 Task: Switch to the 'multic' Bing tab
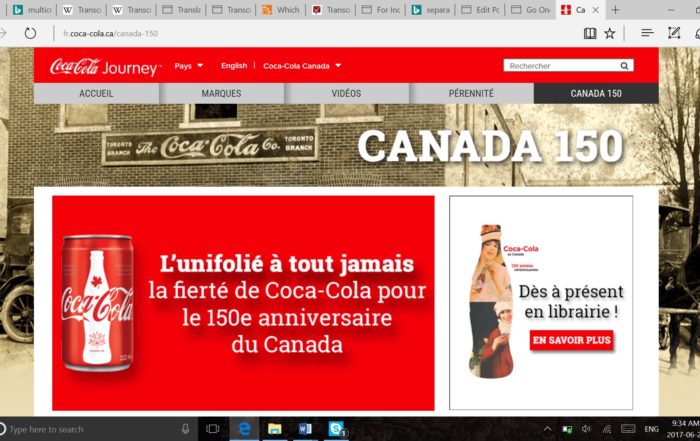point(32,9)
